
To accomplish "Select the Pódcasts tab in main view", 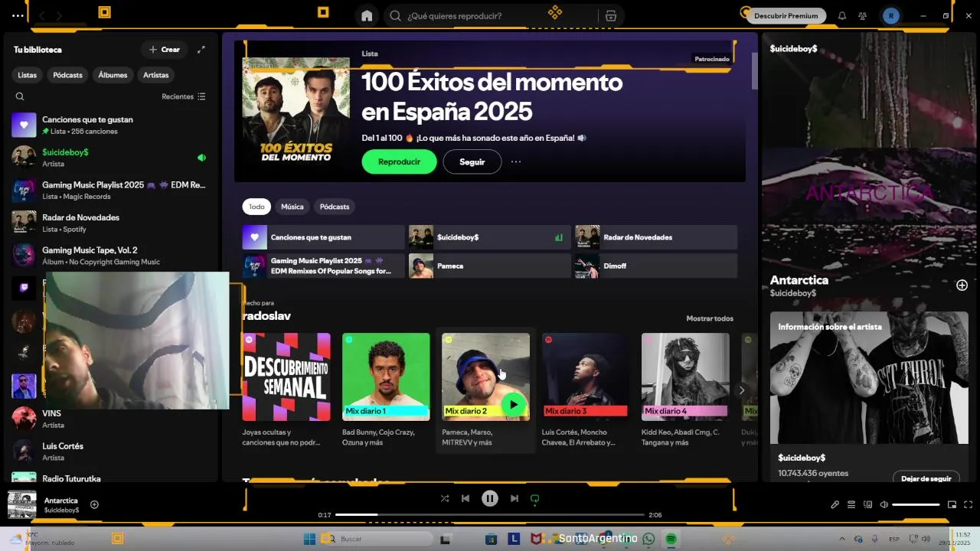I will 335,207.
